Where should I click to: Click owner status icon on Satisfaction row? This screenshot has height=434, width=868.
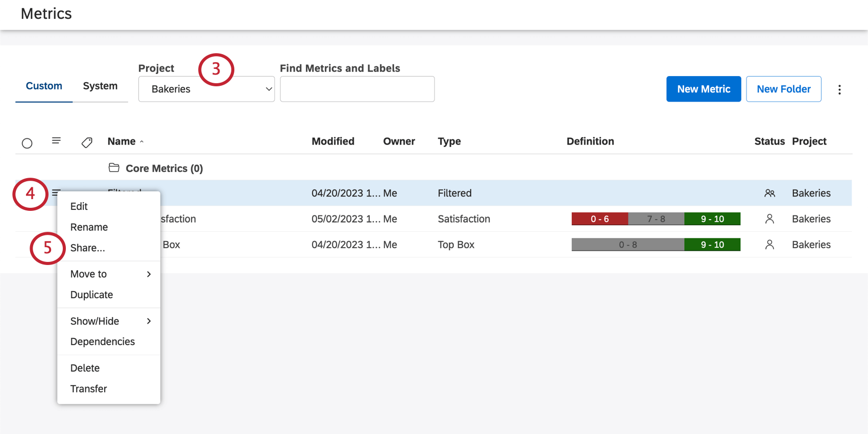tap(769, 219)
